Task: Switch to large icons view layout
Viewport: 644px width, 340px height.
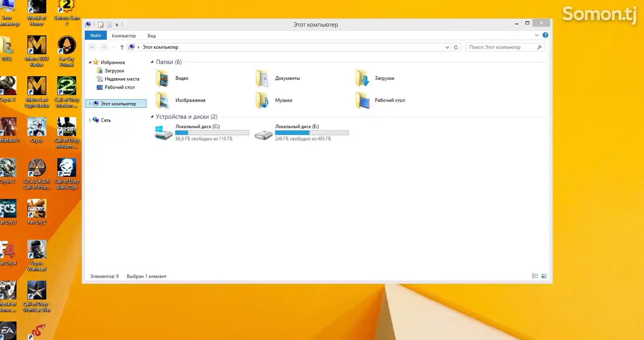Action: 544,276
